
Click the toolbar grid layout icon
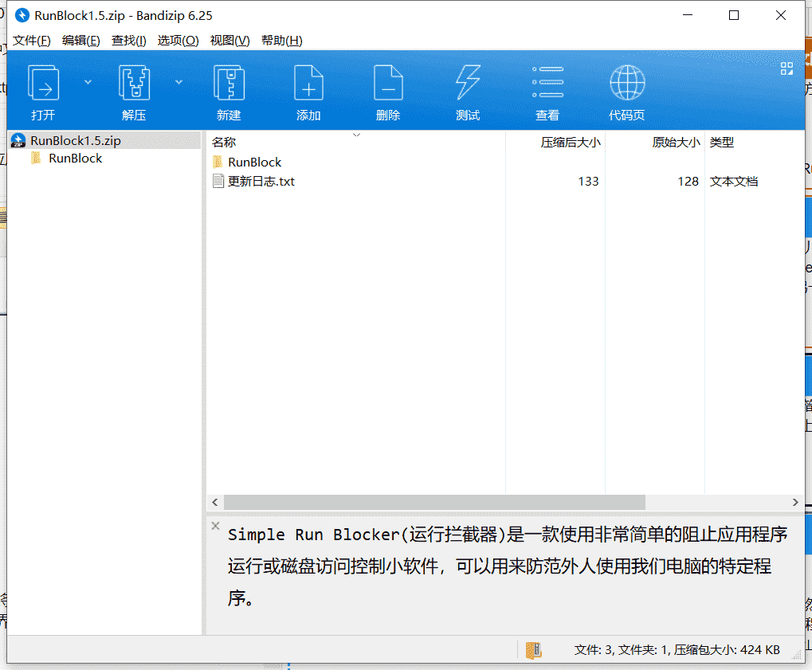[787, 69]
